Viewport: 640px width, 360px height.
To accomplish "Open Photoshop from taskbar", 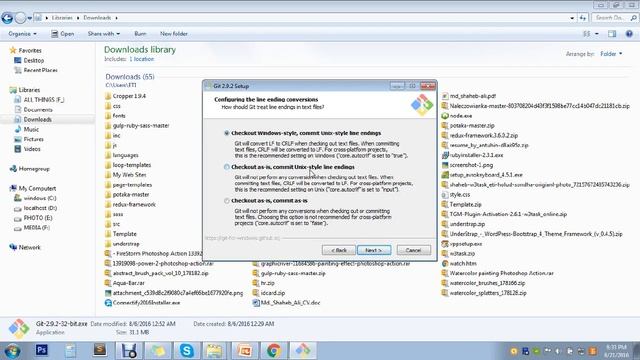I will (42, 350).
